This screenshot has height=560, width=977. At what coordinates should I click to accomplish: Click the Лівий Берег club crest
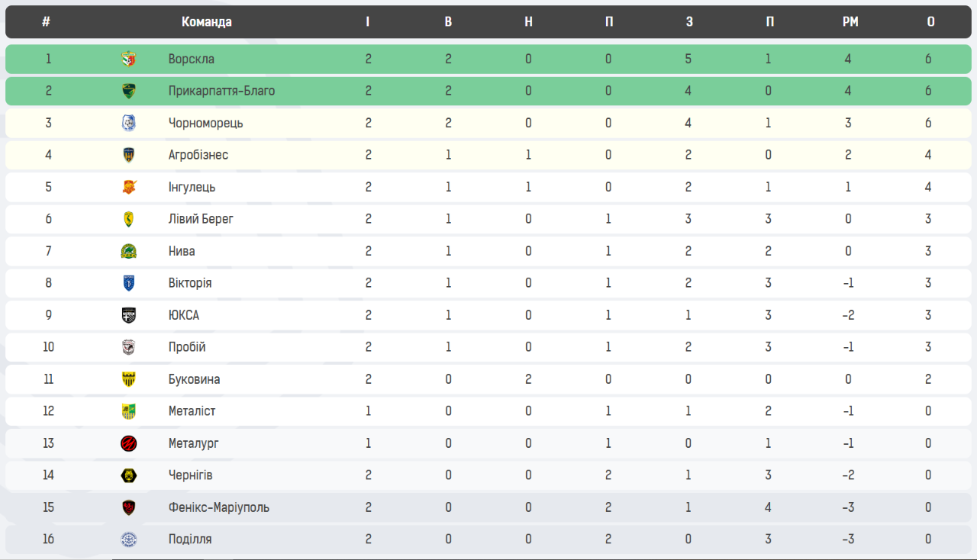[x=129, y=219]
